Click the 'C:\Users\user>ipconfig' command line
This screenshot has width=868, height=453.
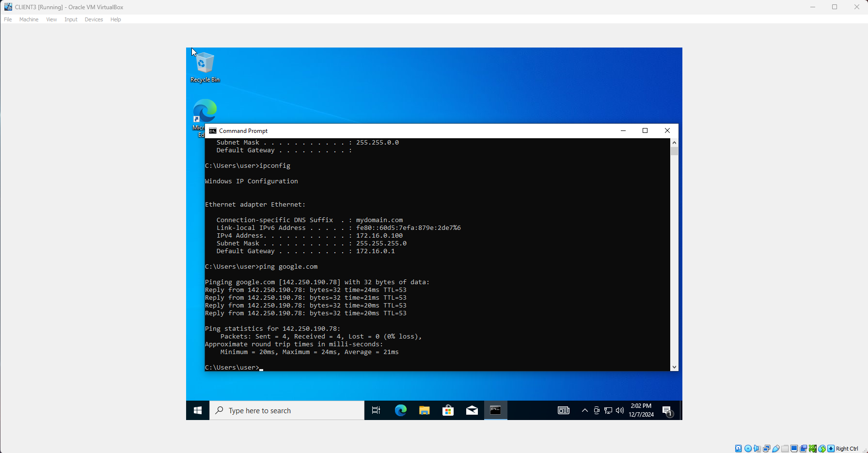248,166
